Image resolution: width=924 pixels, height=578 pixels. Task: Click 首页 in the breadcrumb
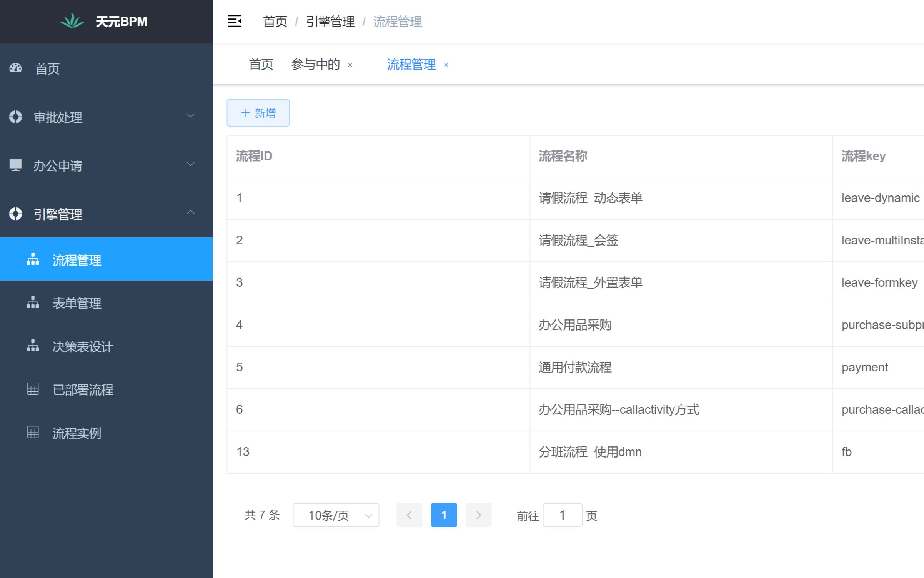[275, 22]
